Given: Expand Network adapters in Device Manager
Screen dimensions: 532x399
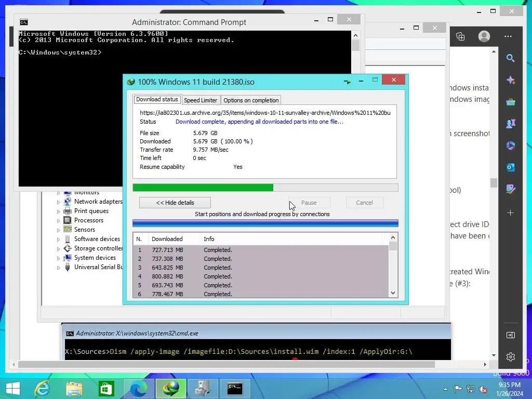Looking at the screenshot, I should (x=58, y=202).
